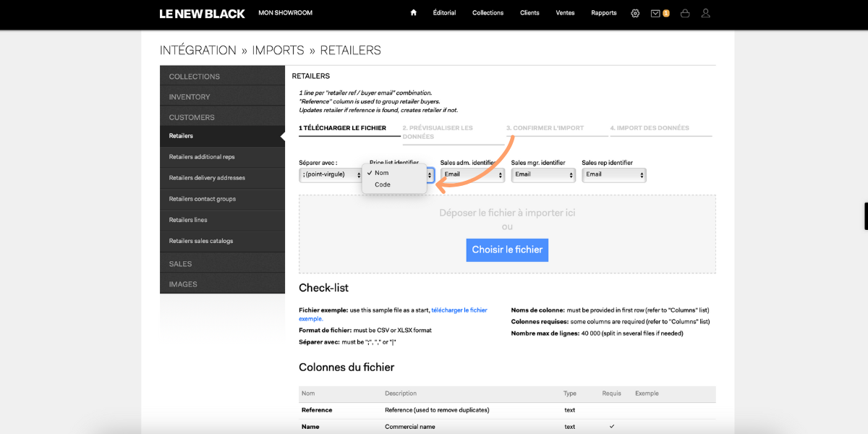The image size is (868, 434).
Task: Open the Séparer avec dropdown
Action: click(331, 174)
